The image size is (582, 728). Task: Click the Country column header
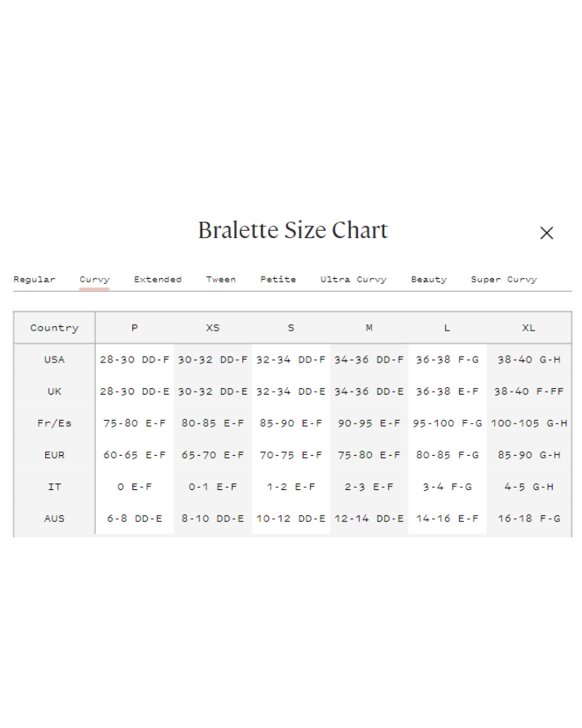coord(55,328)
